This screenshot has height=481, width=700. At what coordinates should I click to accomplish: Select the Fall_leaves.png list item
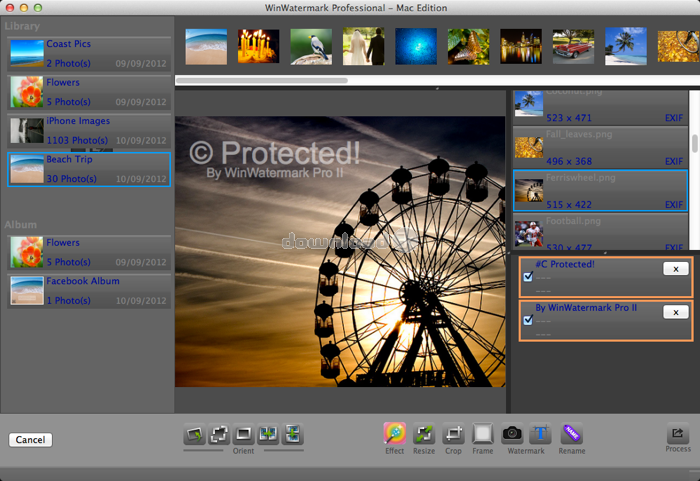600,147
